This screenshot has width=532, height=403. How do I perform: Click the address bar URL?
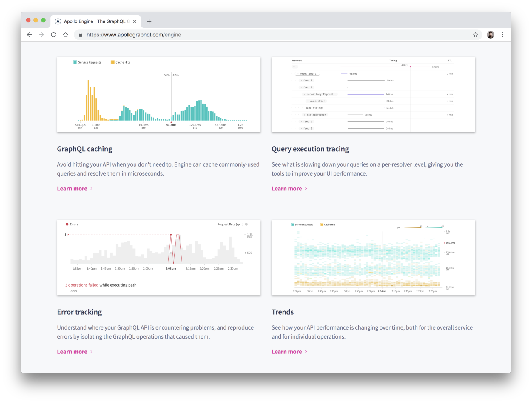tap(134, 35)
